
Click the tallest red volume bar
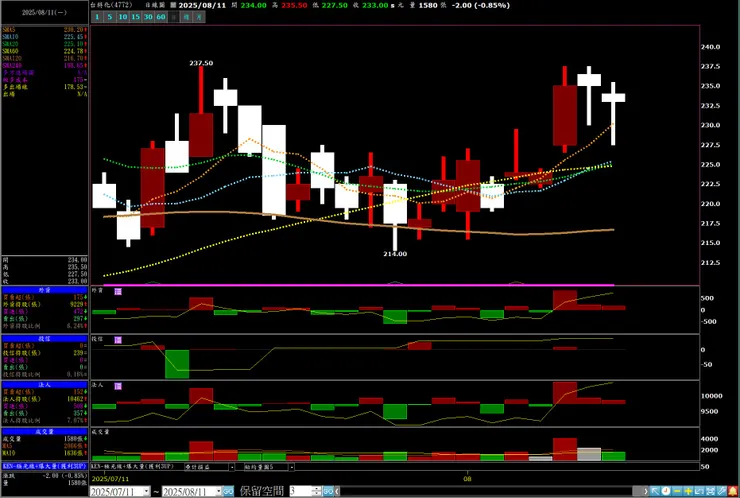[565, 449]
